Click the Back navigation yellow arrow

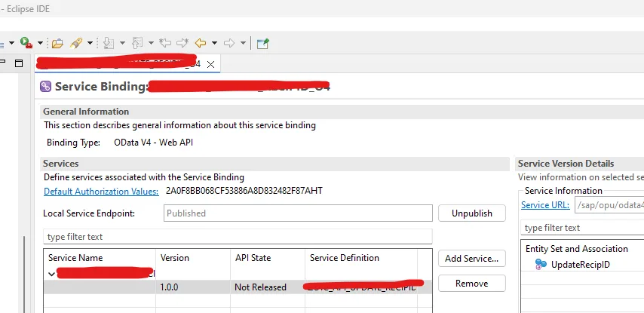(200, 43)
